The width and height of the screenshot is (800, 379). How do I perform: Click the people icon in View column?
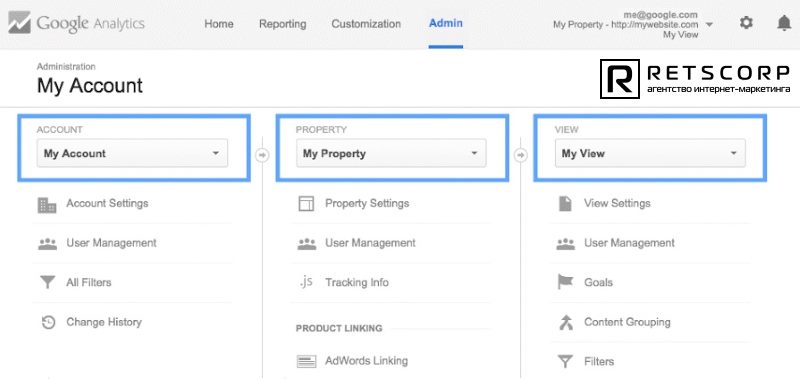pos(565,244)
